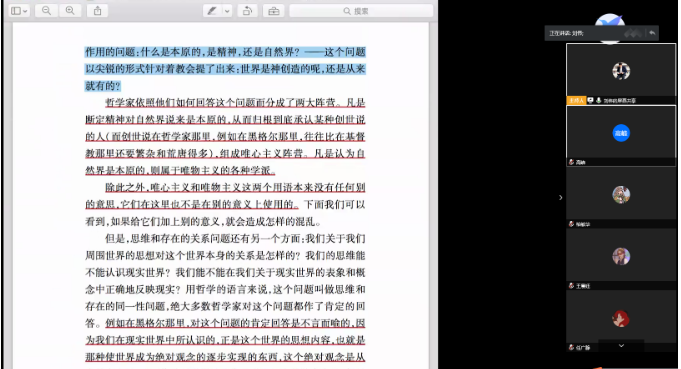Zoom out the PDF page
Screen dimensions: 681x369
46,11
